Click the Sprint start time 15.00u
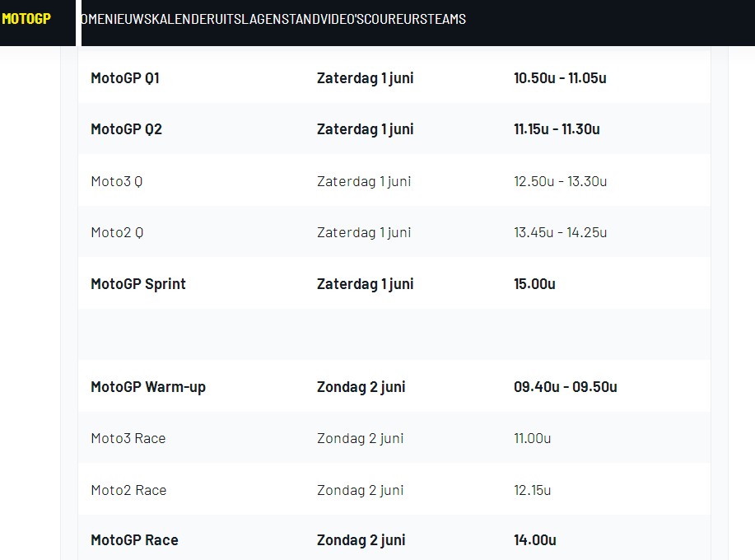This screenshot has width=755, height=560. click(x=534, y=284)
